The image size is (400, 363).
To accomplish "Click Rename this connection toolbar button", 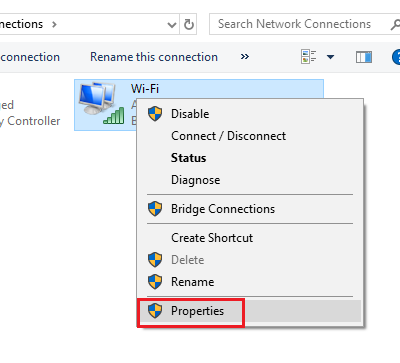I will (x=154, y=57).
